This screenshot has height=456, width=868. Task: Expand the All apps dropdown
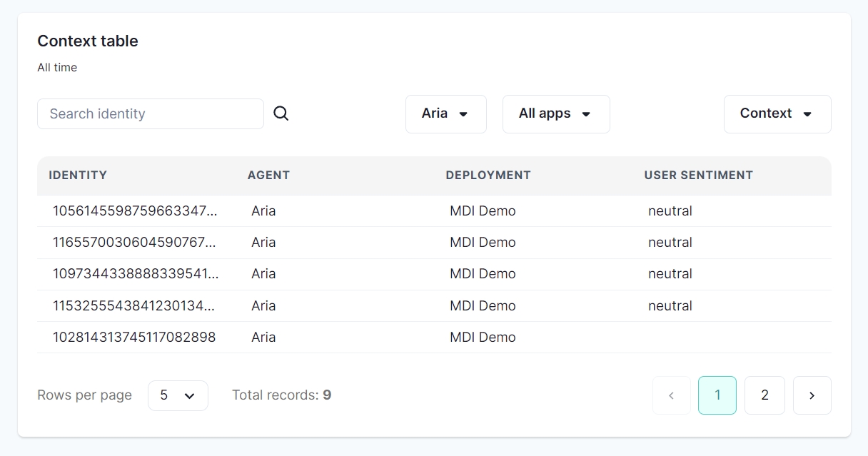coord(555,113)
